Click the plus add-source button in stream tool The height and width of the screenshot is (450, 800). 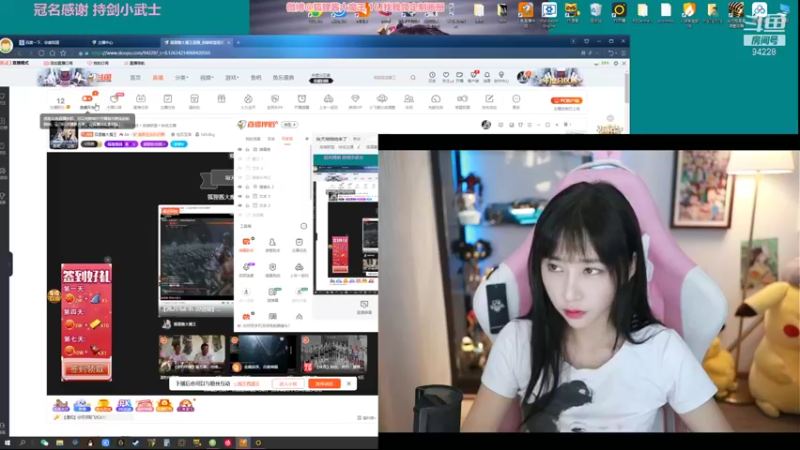pyautogui.click(x=307, y=139)
